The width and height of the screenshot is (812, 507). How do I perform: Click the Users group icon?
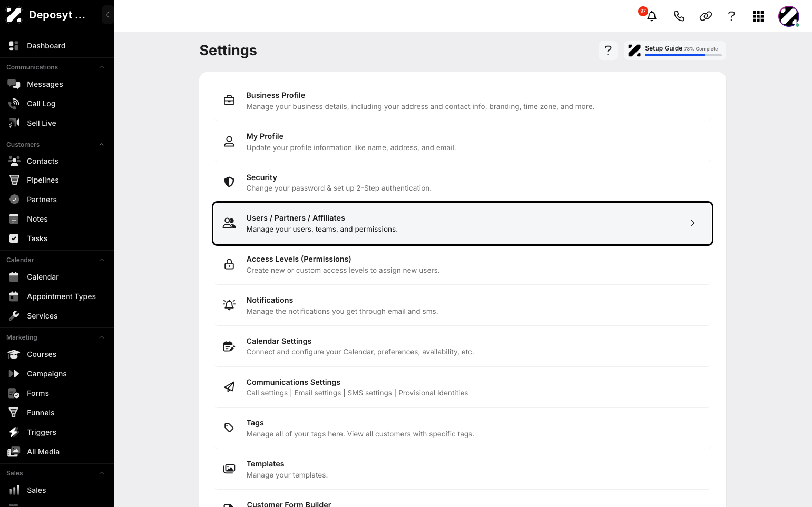coord(229,223)
